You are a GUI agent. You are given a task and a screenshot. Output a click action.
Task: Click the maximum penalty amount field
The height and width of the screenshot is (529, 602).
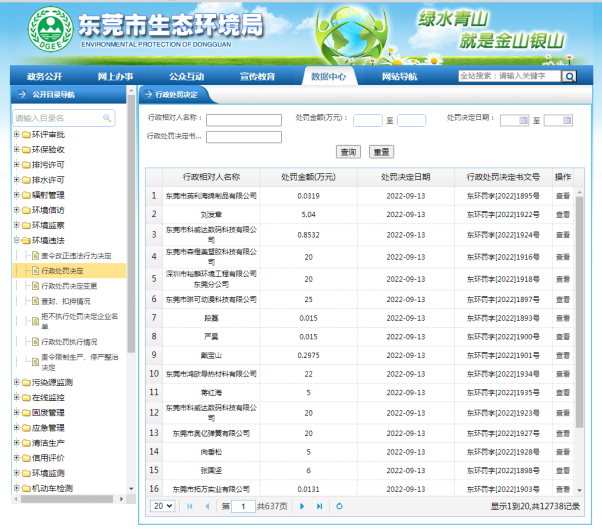411,121
